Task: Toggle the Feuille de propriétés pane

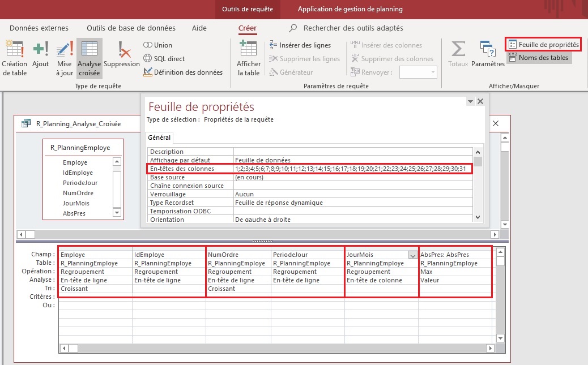Action: [543, 44]
